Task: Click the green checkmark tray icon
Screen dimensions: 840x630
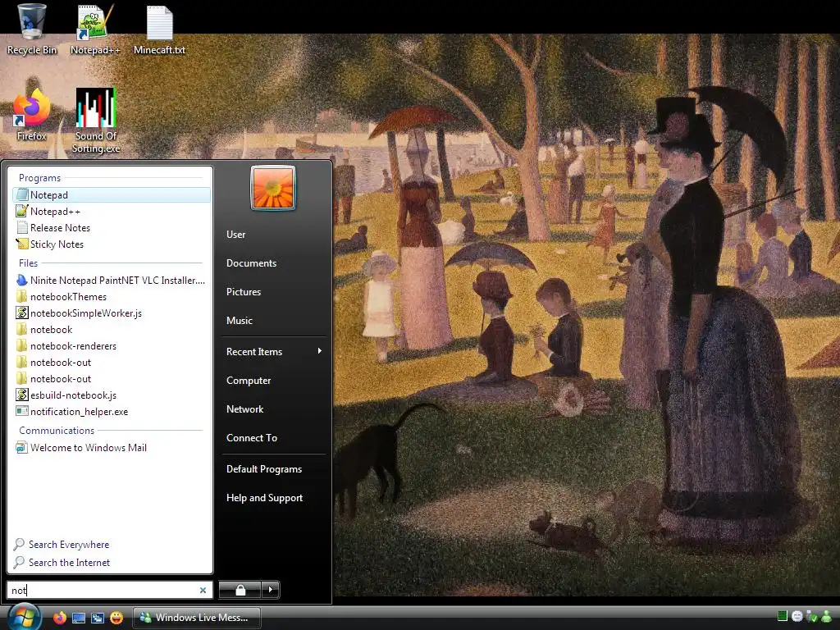Action: click(811, 617)
